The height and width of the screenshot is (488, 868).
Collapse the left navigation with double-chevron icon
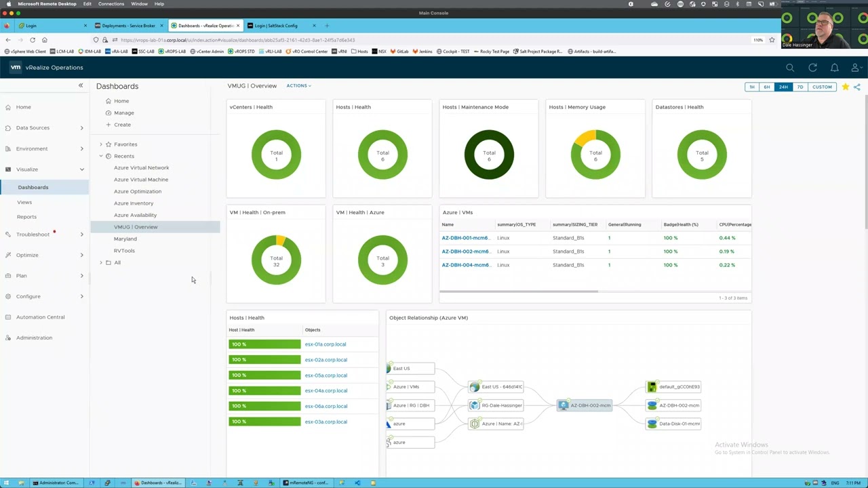tap(80, 85)
